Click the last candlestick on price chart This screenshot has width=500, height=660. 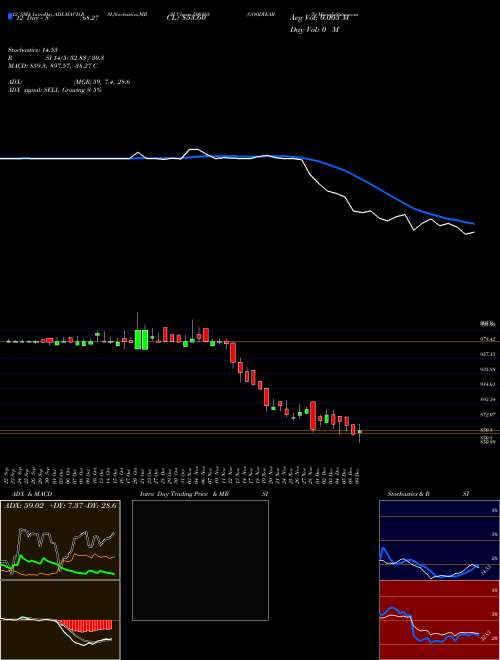pyautogui.click(x=359, y=434)
